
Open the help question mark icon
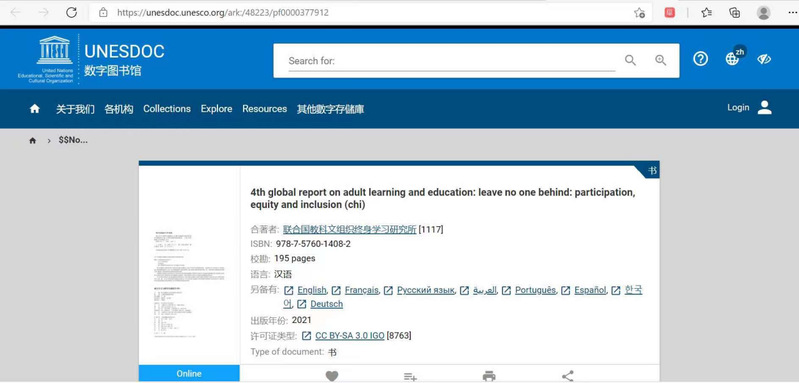[701, 59]
